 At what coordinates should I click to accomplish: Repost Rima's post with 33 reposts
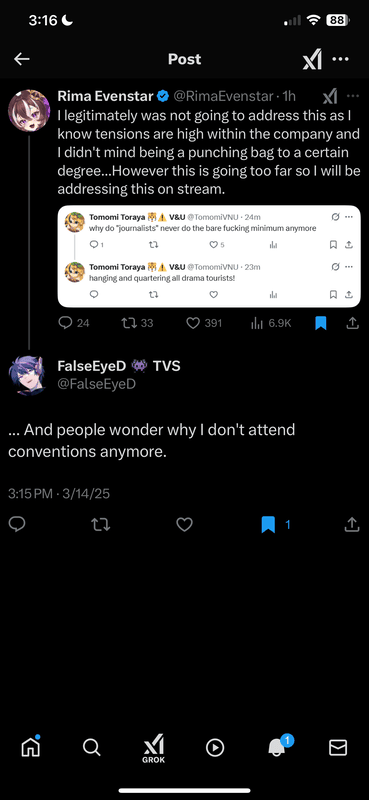[x=130, y=323]
